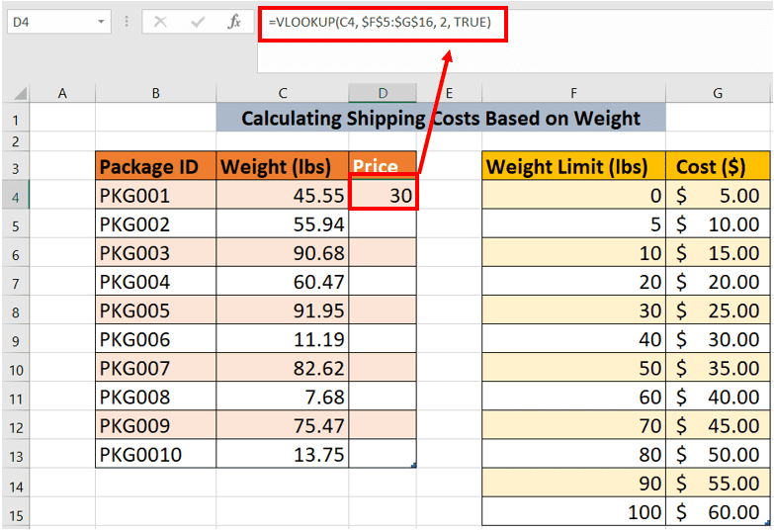Select column C header

283,93
